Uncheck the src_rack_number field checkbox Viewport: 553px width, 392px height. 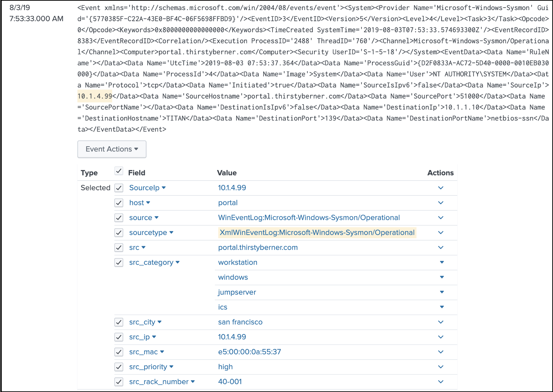pos(119,382)
